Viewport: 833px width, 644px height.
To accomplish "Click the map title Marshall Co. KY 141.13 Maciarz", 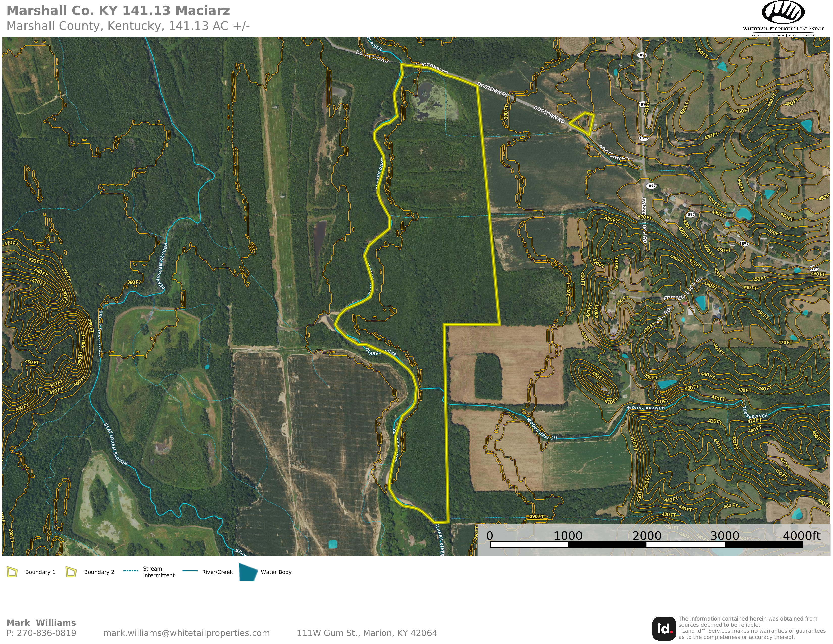I will [118, 11].
